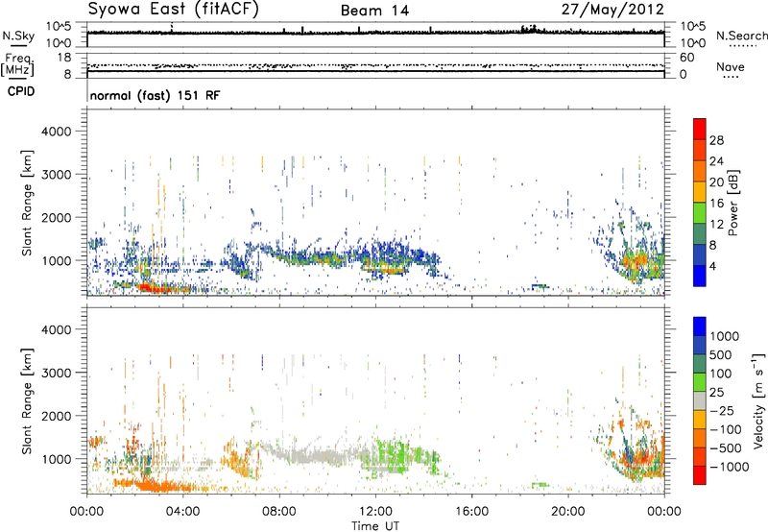This screenshot has height=532, width=768.
Task: Click the 'N.Search' legend label
Action: pyautogui.click(x=741, y=36)
